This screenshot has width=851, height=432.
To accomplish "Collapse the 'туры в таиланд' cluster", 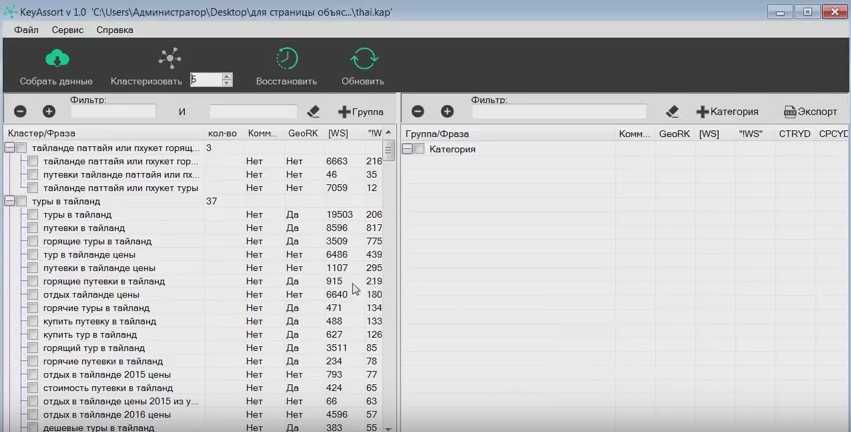I will point(9,201).
